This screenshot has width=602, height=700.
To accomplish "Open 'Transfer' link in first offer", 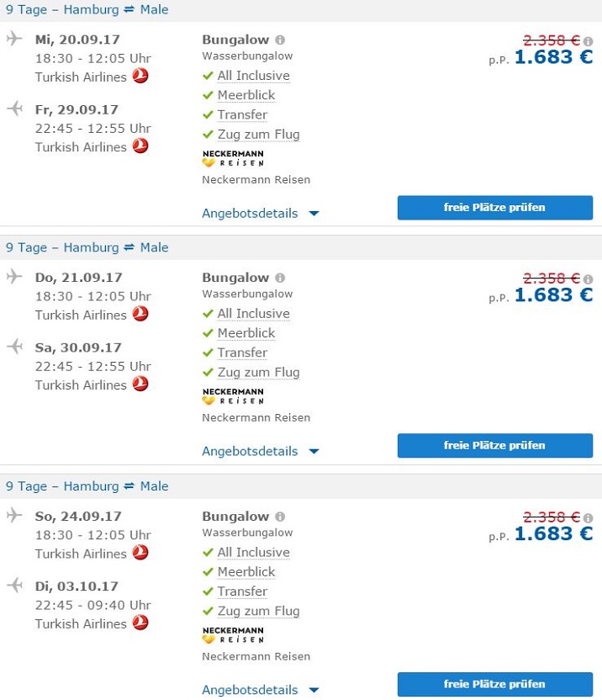I will point(242,115).
